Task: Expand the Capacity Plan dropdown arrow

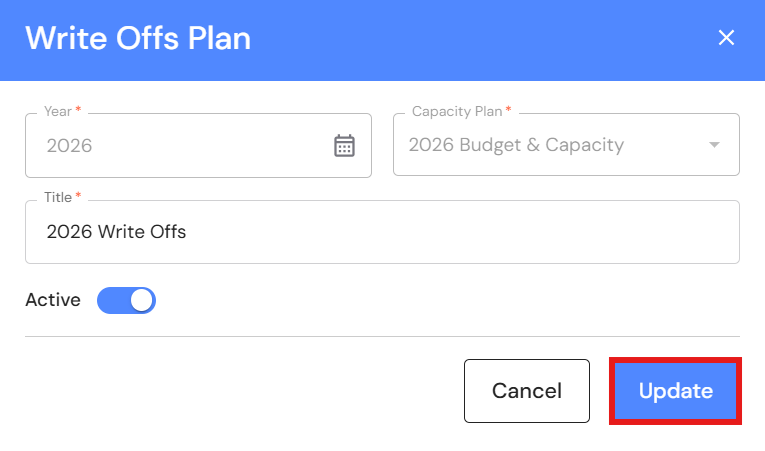Action: coord(714,145)
